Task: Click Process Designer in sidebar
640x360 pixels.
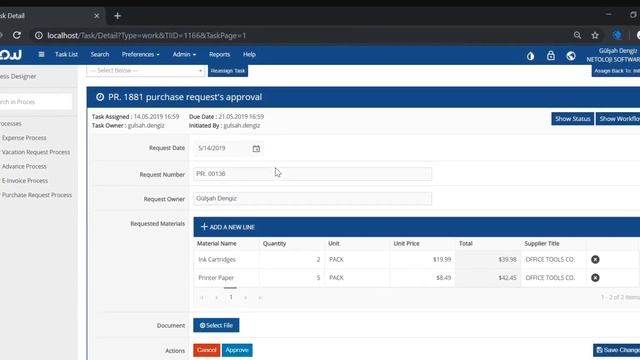Action: pos(18,76)
